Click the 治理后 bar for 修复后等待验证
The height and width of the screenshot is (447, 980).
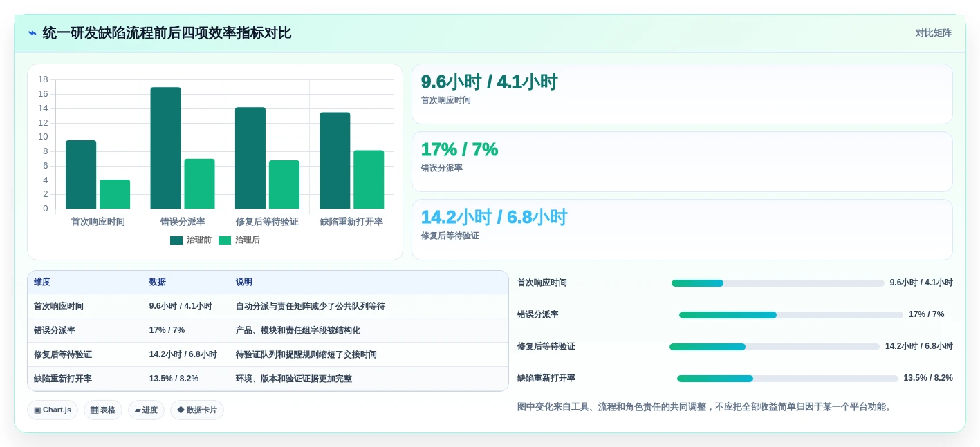284,184
